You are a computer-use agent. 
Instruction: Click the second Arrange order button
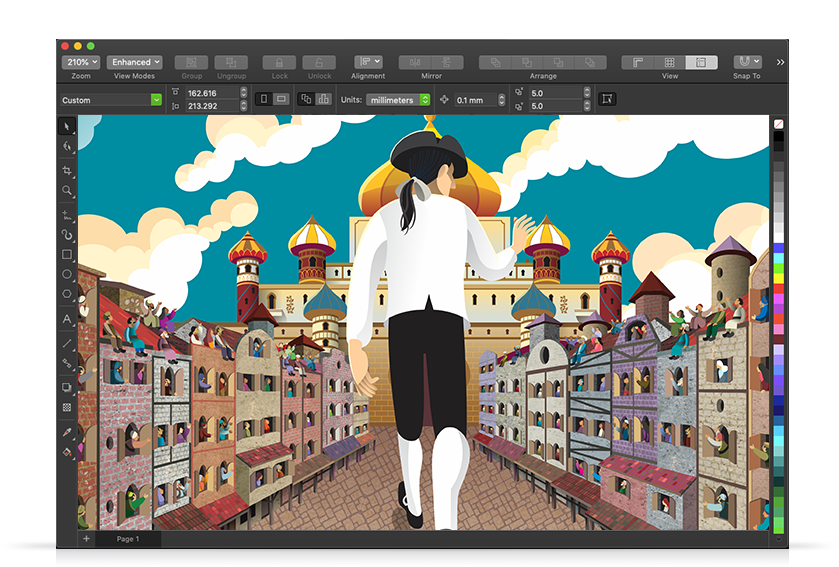point(527,62)
